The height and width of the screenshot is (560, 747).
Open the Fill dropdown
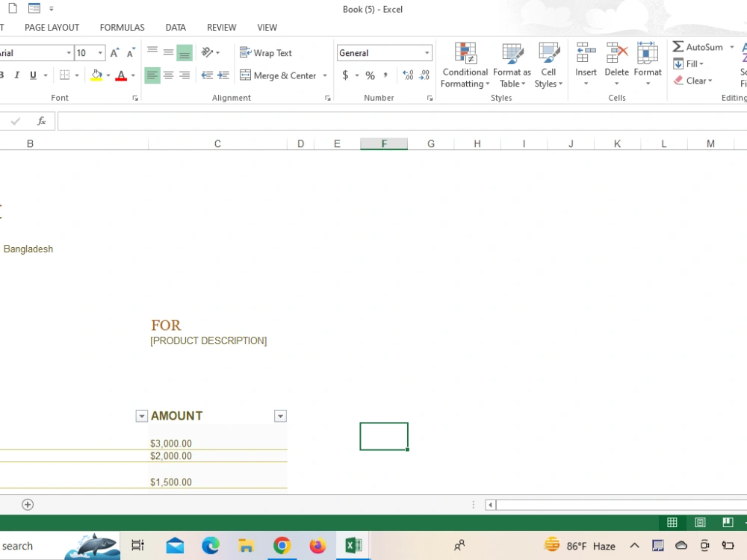689,63
